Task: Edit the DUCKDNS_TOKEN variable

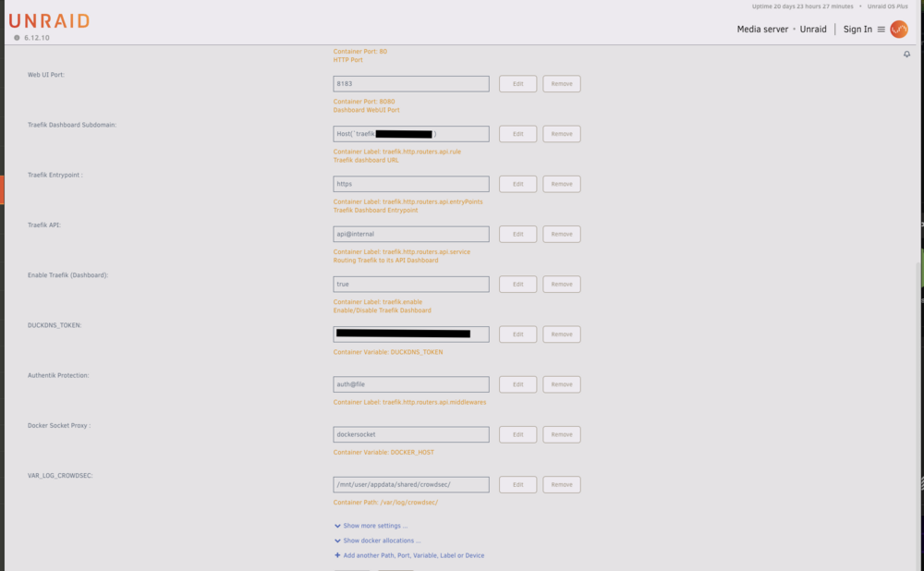Action: [x=518, y=334]
